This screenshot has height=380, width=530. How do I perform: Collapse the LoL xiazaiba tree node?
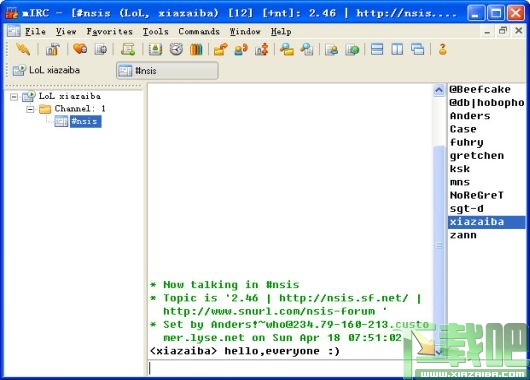tap(14, 97)
